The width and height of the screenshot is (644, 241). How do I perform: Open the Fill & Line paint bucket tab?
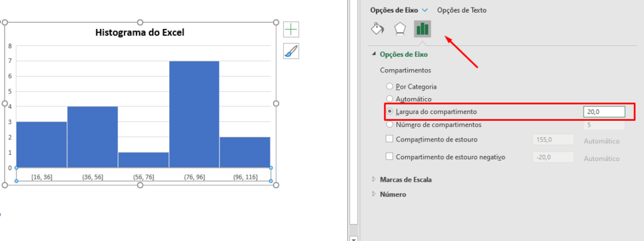pyautogui.click(x=377, y=29)
